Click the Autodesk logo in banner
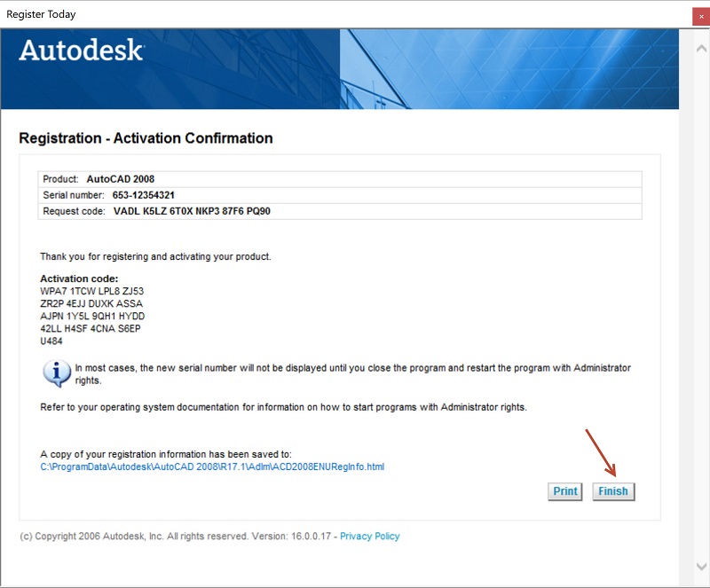This screenshot has width=710, height=588. (x=81, y=51)
